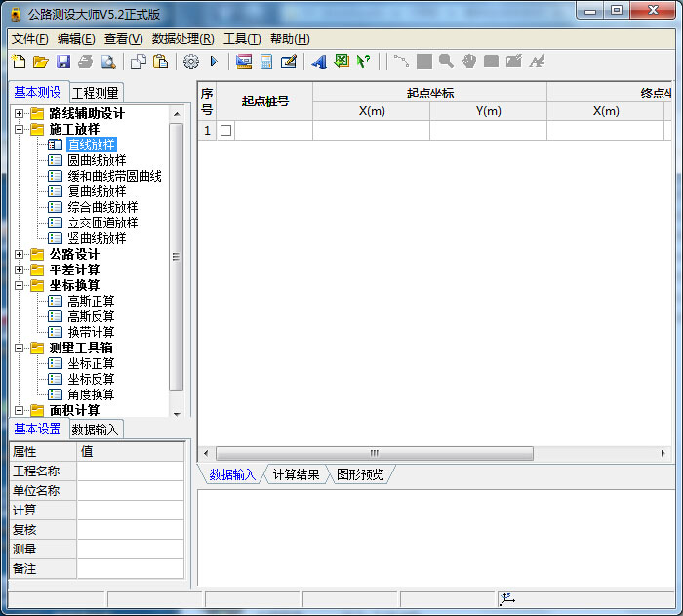
Task: Switch to the 工程测量 tab
Action: pyautogui.click(x=96, y=93)
